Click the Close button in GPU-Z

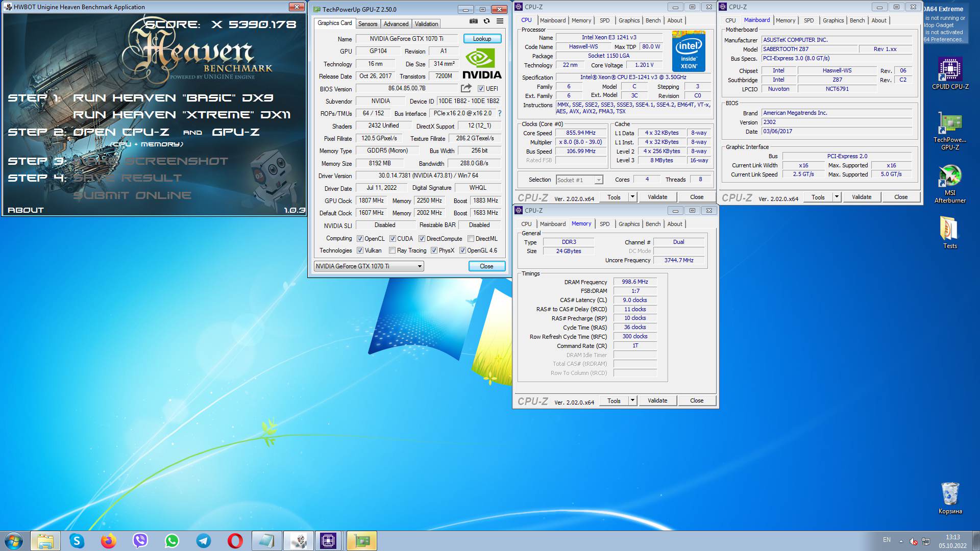(x=486, y=266)
